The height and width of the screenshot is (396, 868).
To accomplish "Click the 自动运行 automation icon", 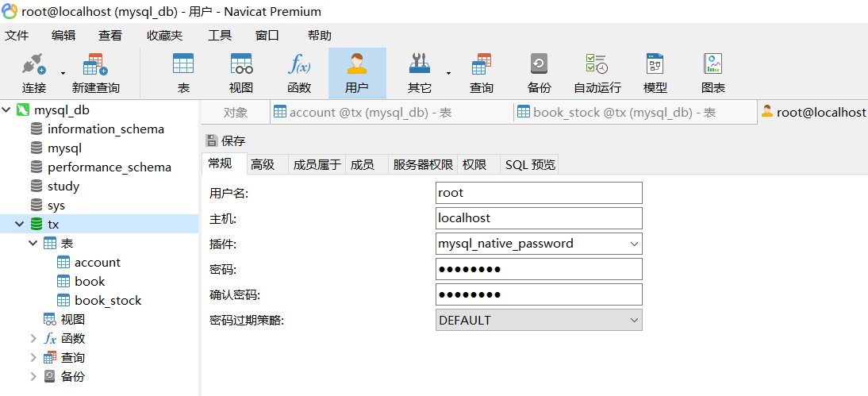I will [x=597, y=73].
